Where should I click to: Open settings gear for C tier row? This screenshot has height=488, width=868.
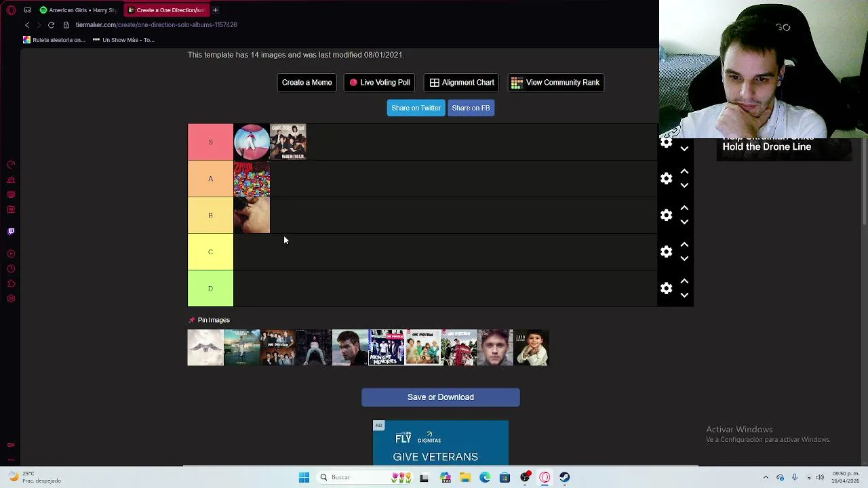[666, 251]
